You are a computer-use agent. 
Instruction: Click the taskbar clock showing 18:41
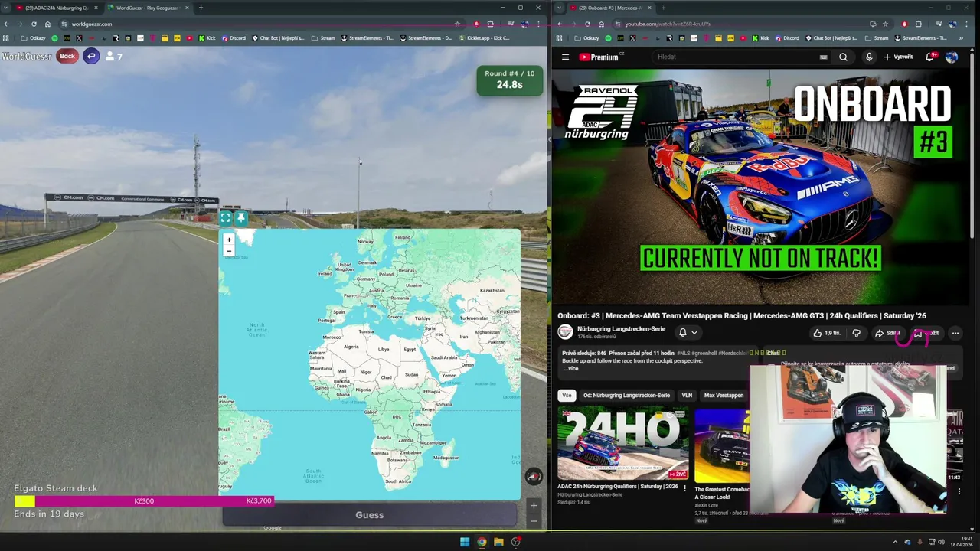click(x=961, y=542)
